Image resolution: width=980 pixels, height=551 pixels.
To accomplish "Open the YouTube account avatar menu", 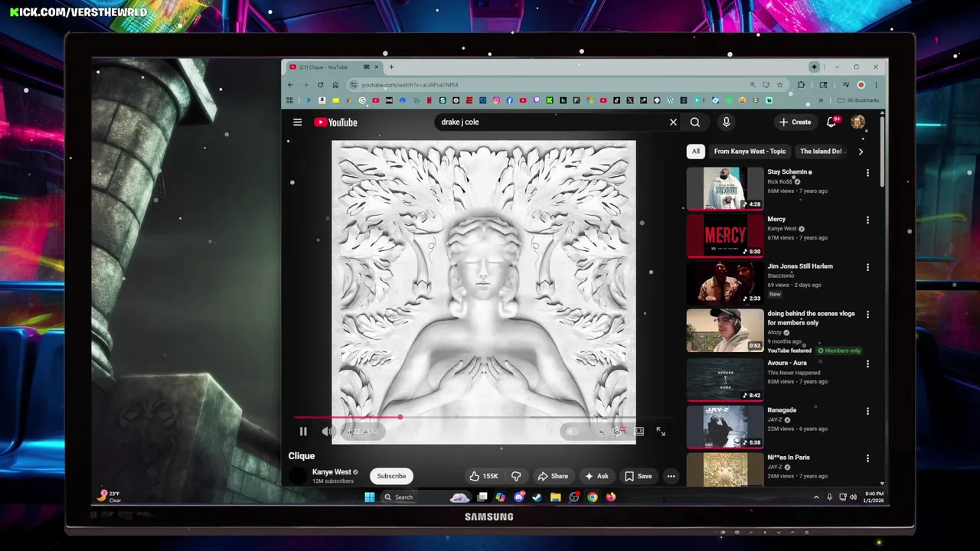I will click(858, 122).
